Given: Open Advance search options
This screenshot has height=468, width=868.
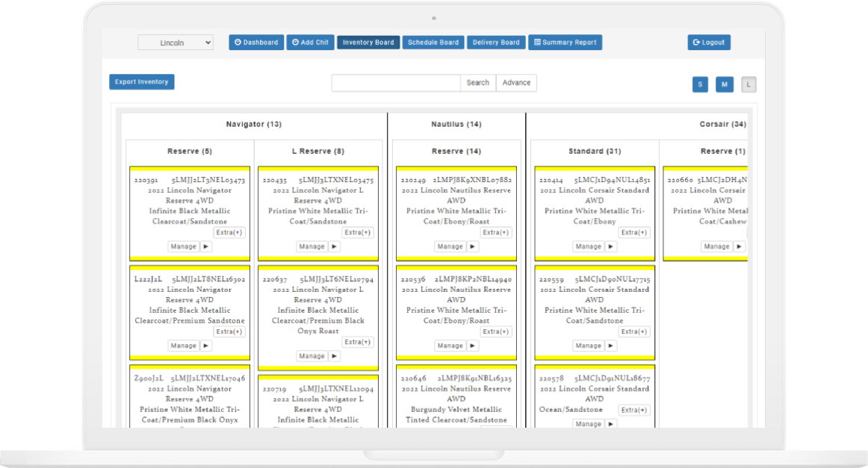Looking at the screenshot, I should 516,83.
